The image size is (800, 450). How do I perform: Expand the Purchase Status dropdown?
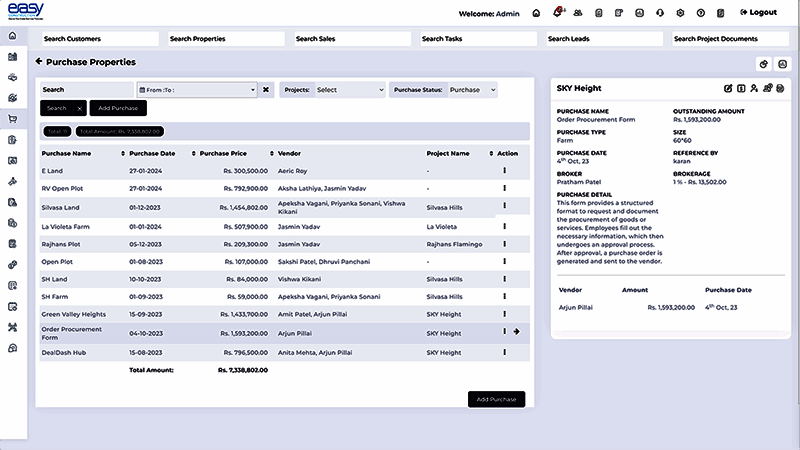(x=472, y=90)
